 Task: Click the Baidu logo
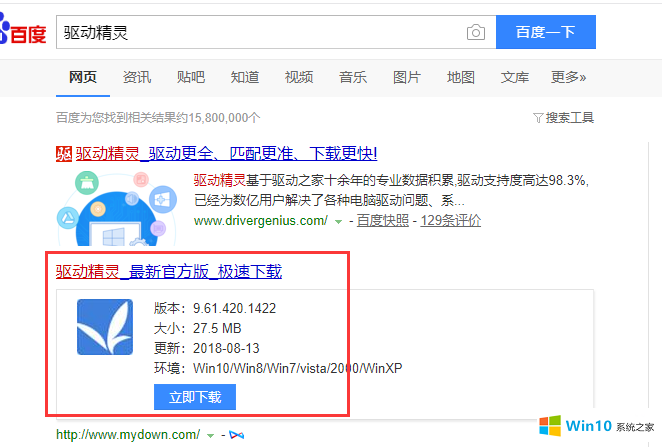pos(23,30)
